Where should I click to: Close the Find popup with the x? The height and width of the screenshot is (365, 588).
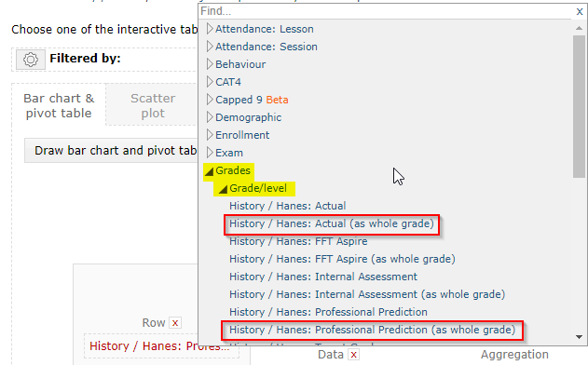[x=580, y=11]
